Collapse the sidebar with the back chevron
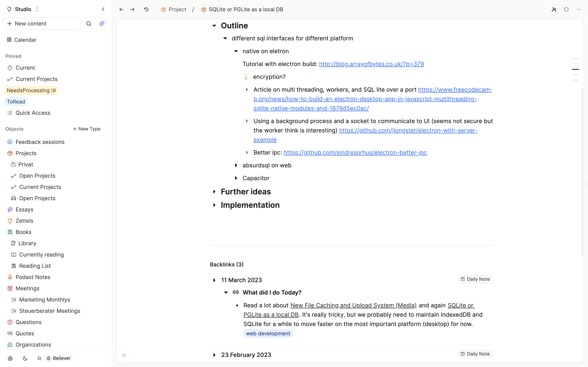The width and height of the screenshot is (588, 367). click(x=103, y=9)
